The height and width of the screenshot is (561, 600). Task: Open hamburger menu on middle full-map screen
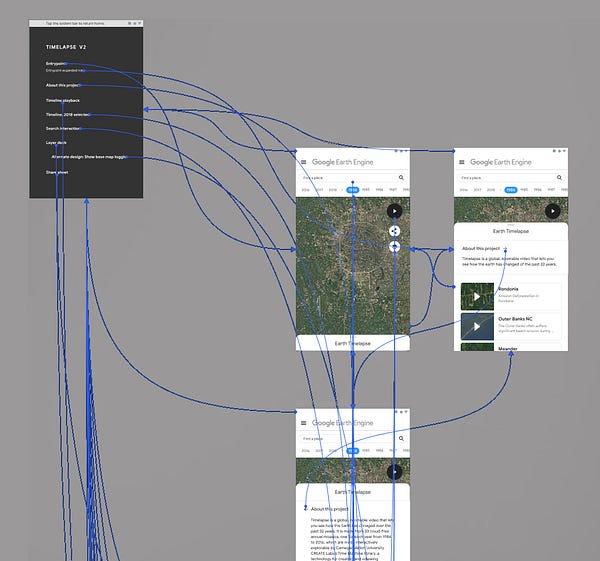click(303, 162)
